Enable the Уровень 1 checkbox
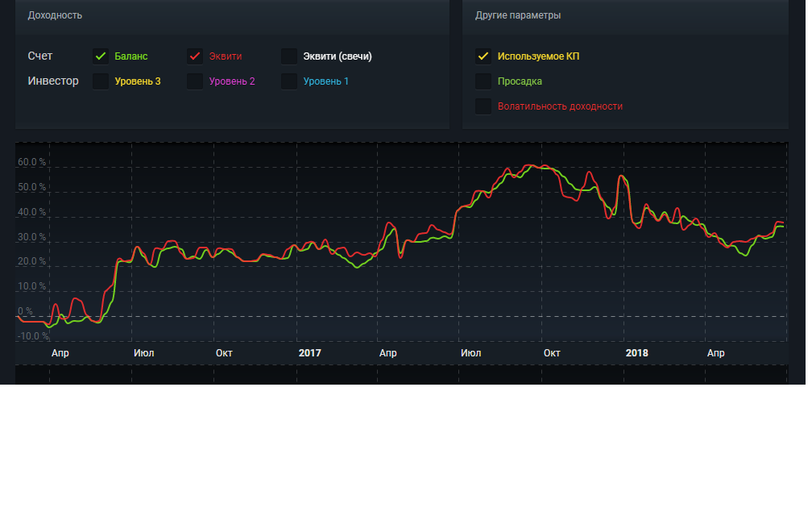This screenshot has width=812, height=508. point(289,81)
